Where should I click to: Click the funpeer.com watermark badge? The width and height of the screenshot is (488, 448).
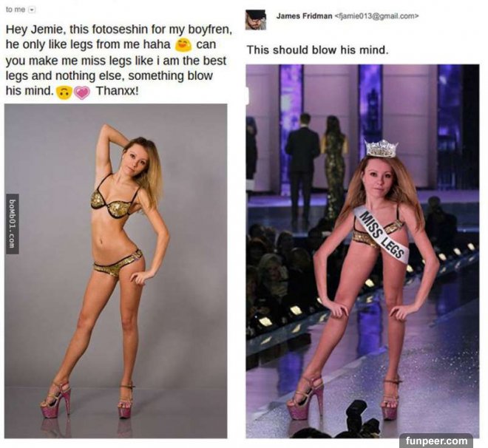tap(436, 441)
